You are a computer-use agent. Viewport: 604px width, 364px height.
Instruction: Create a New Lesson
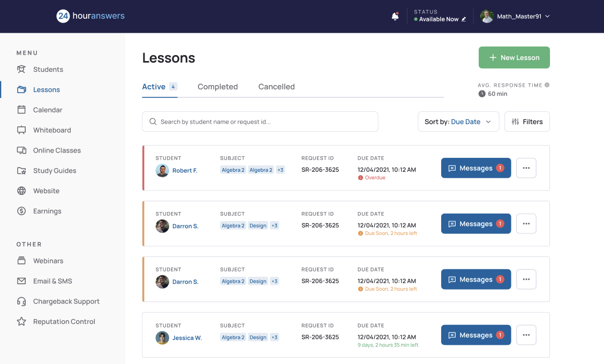coord(514,57)
